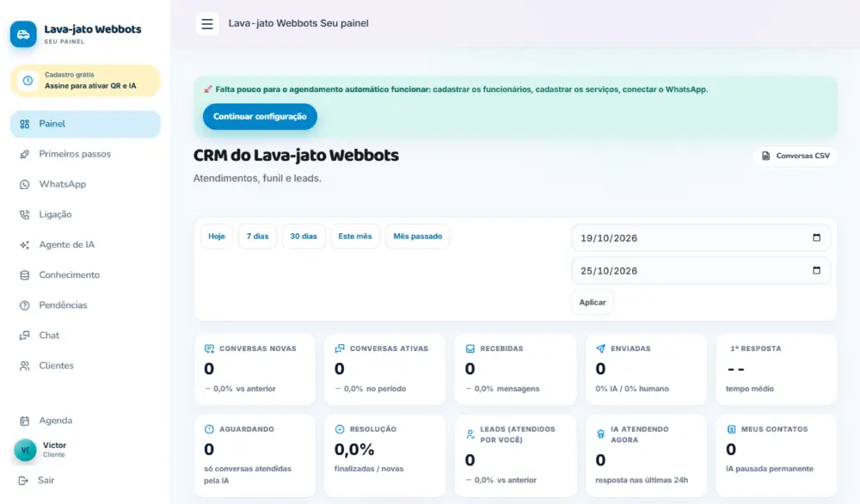Click the Primeiros passos rocket icon

[25, 154]
